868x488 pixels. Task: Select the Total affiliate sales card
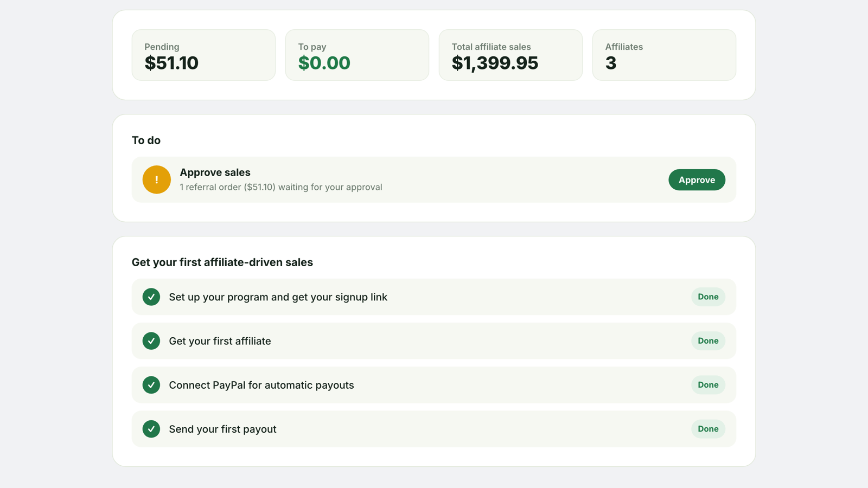pos(510,55)
